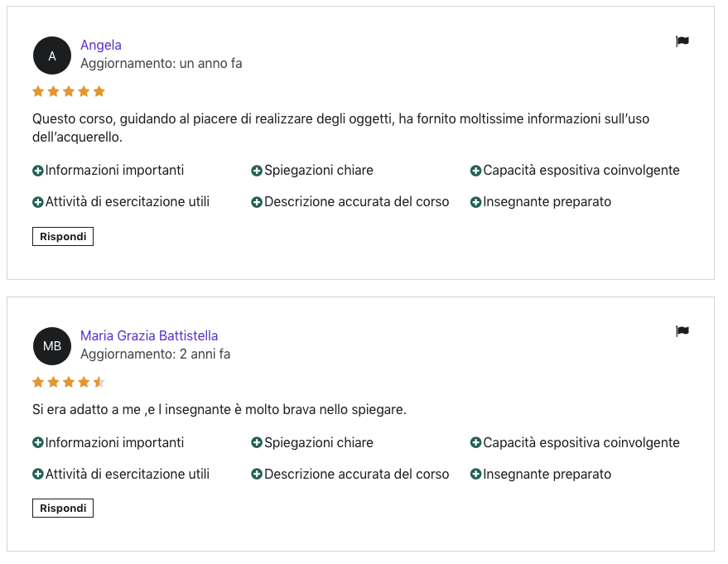Report Maria Grazia Battistella's review with the flag icon

tap(682, 331)
